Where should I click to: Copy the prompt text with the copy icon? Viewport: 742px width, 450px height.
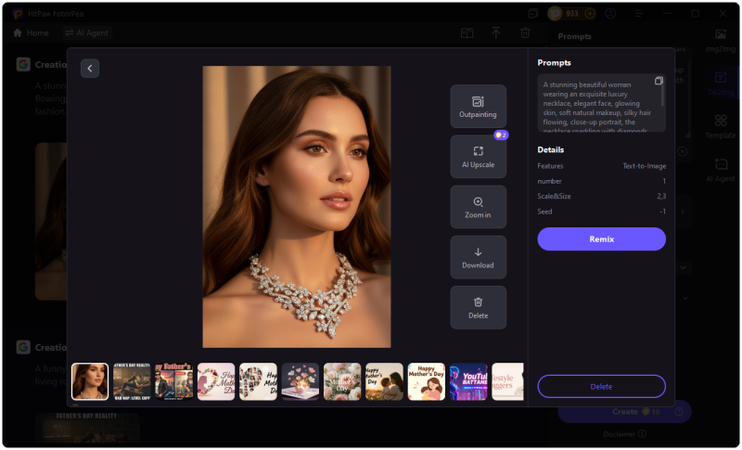tap(658, 81)
